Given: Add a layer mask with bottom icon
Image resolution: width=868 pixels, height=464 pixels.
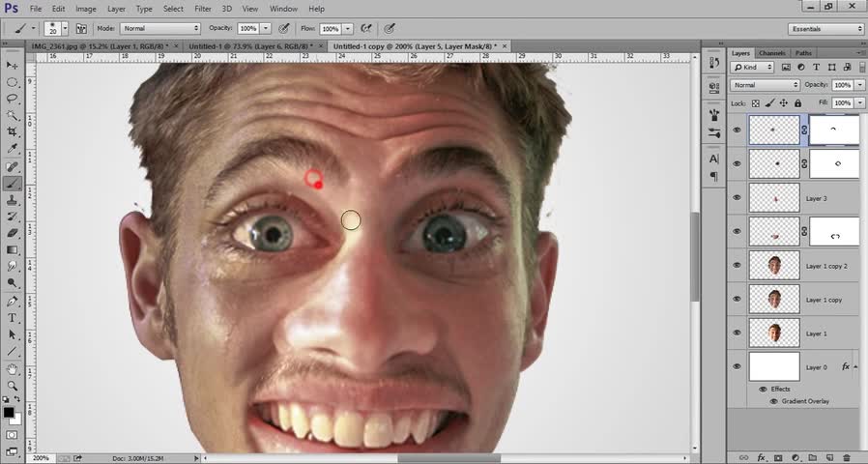Looking at the screenshot, I should (778, 458).
